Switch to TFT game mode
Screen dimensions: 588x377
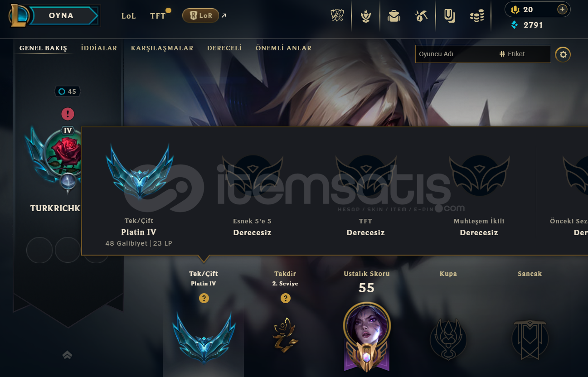[158, 16]
